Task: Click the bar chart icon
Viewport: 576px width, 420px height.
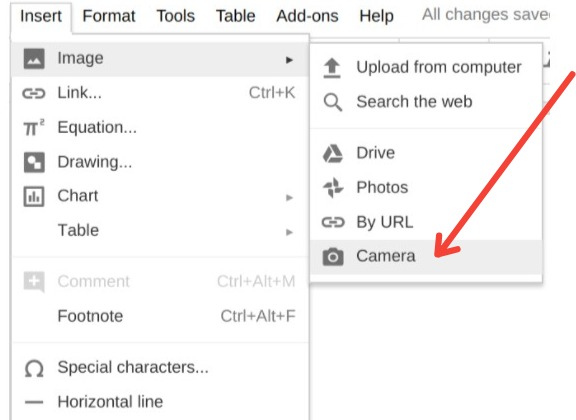Action: click(34, 197)
